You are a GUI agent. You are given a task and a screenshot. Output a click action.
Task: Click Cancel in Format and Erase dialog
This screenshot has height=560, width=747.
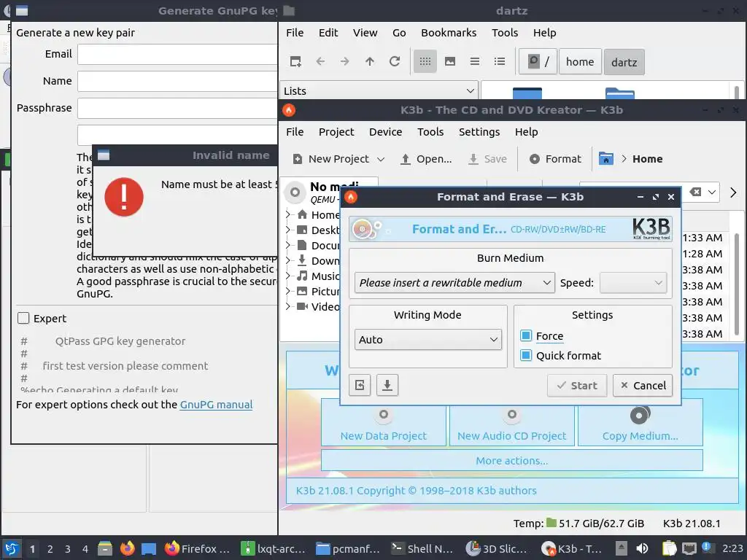click(x=643, y=385)
